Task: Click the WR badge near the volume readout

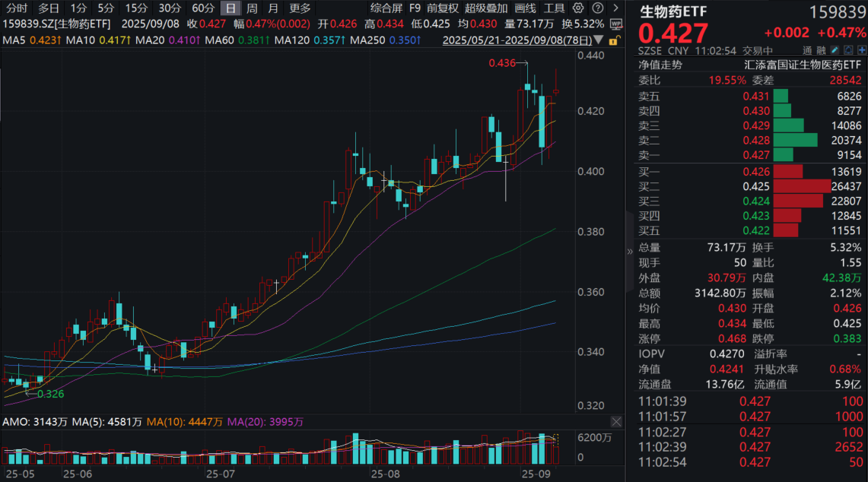Action: [x=615, y=24]
